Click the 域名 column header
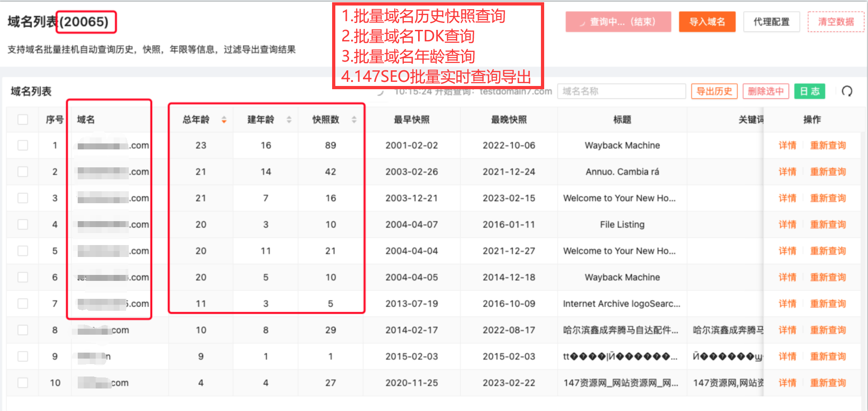This screenshot has width=868, height=411. (86, 120)
